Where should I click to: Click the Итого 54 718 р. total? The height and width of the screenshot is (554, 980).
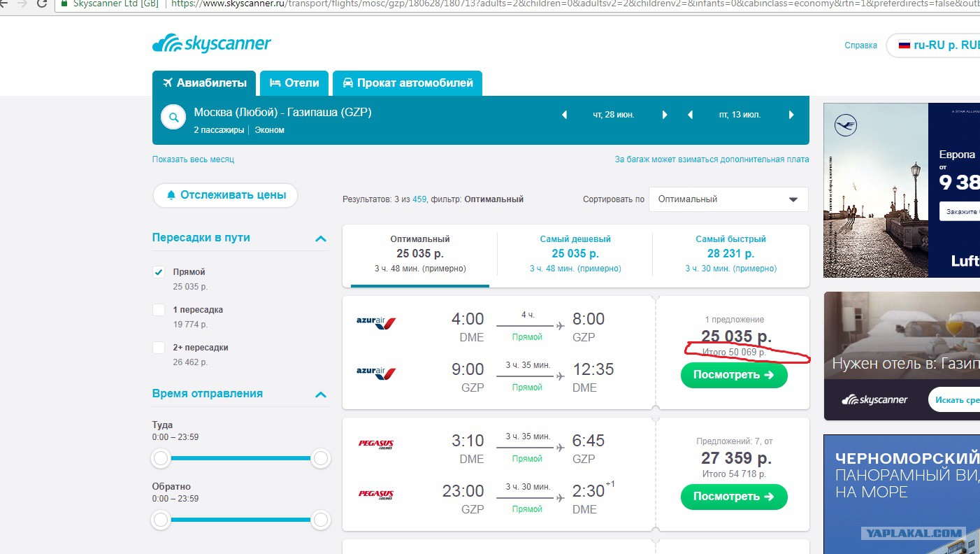click(x=734, y=474)
